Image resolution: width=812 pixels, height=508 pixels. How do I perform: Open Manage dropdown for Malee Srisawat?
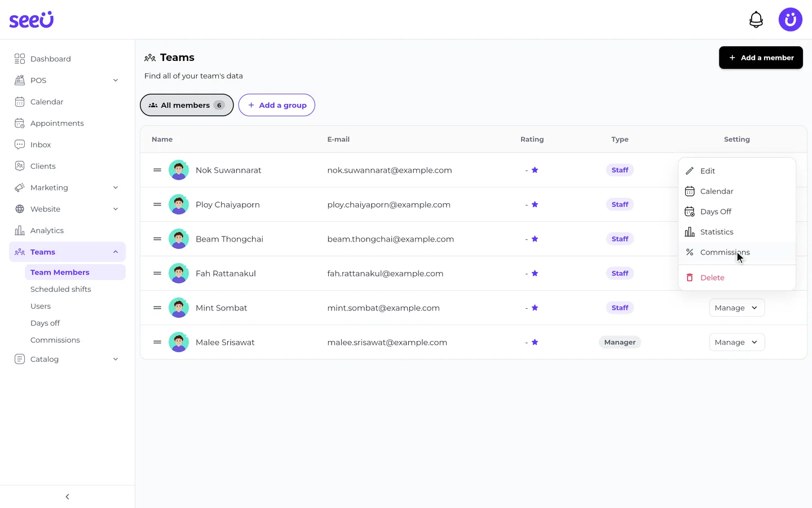[736, 342]
